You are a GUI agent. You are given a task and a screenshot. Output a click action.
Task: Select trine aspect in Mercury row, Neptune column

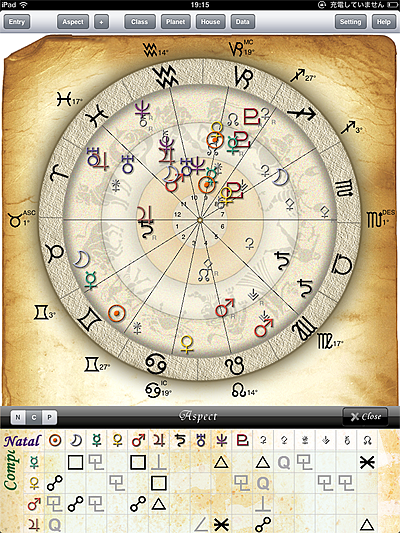(222, 462)
